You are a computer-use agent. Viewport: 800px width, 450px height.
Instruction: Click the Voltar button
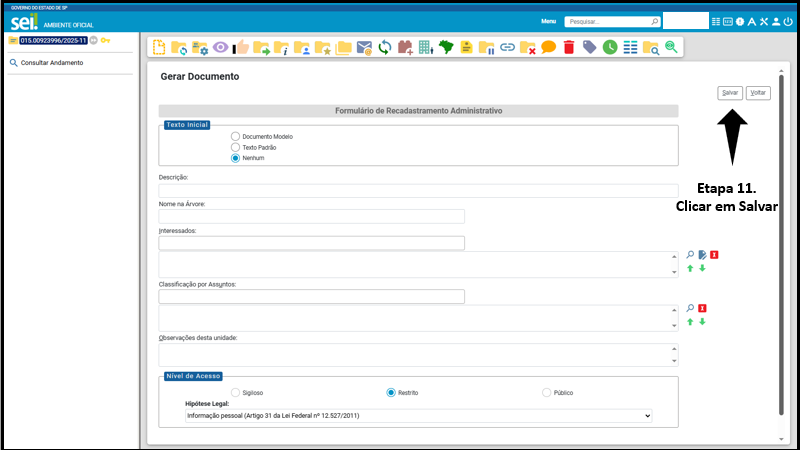pos(758,92)
